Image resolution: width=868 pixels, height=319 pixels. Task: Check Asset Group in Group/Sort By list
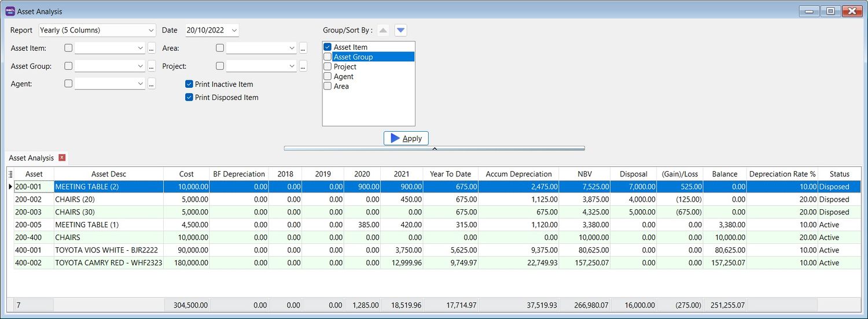(328, 57)
